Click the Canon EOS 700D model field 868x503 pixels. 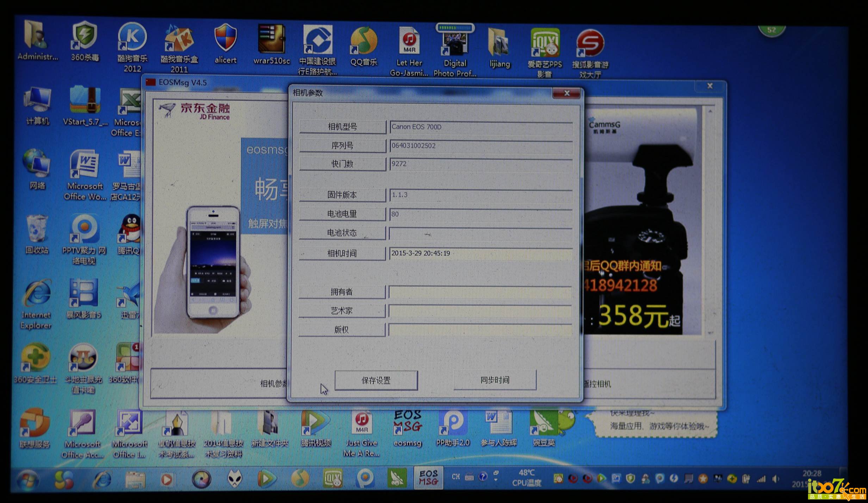coord(481,127)
